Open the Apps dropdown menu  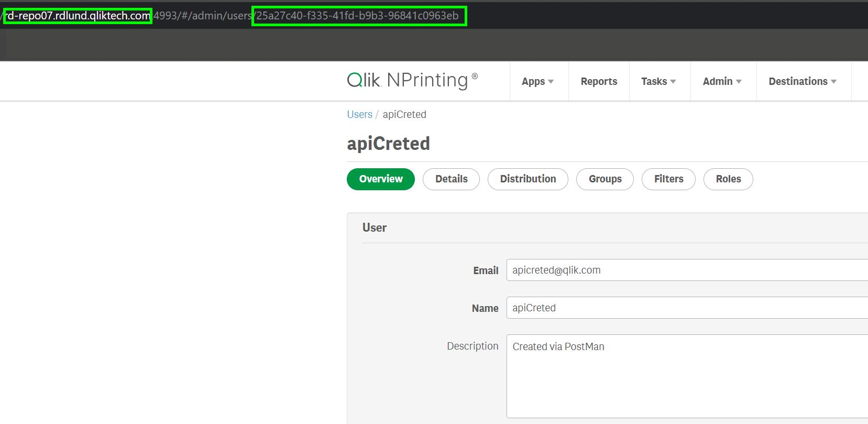(x=538, y=81)
